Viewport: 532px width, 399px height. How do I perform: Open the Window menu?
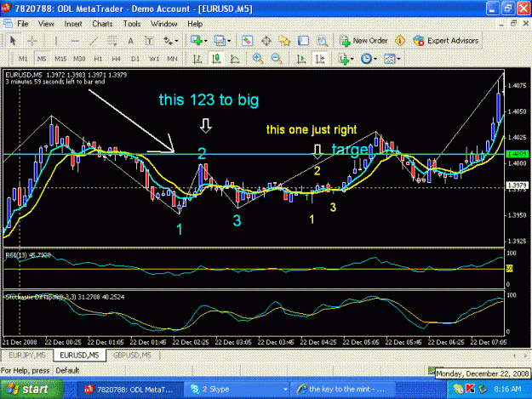point(164,24)
